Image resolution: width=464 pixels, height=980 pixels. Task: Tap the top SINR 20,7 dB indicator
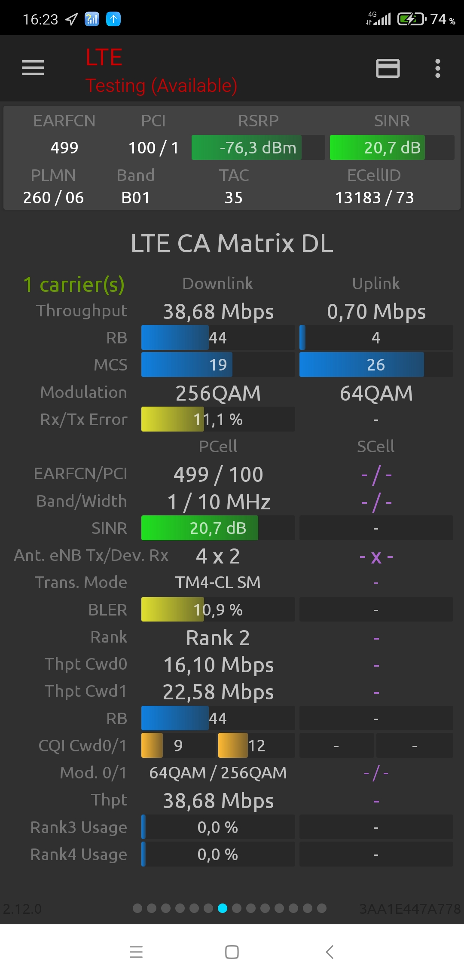click(392, 147)
